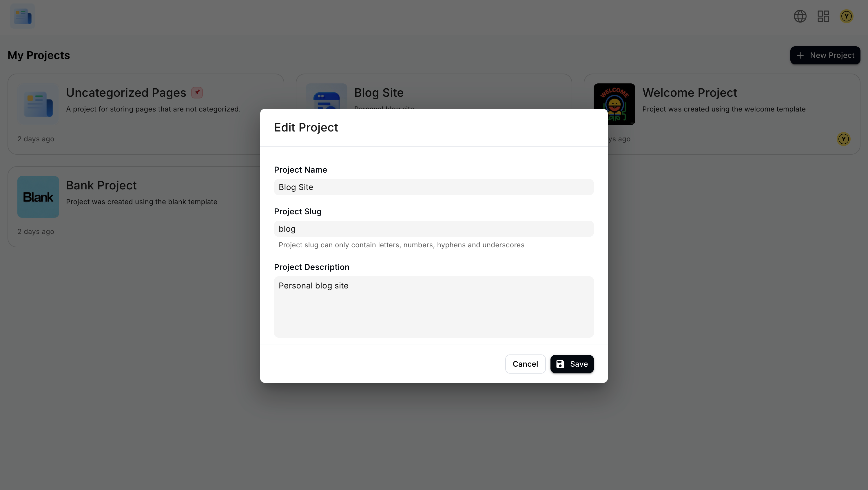Cancel the Edit Project dialog

coord(525,364)
